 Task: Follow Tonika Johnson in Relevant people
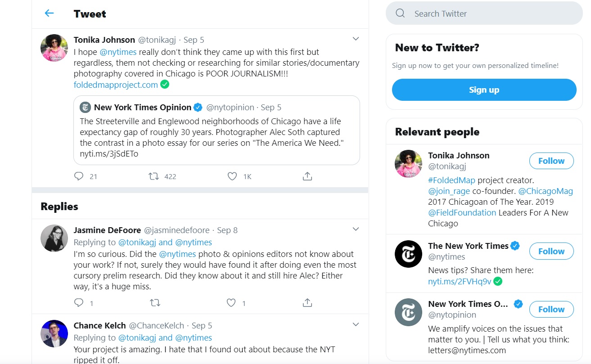551,161
